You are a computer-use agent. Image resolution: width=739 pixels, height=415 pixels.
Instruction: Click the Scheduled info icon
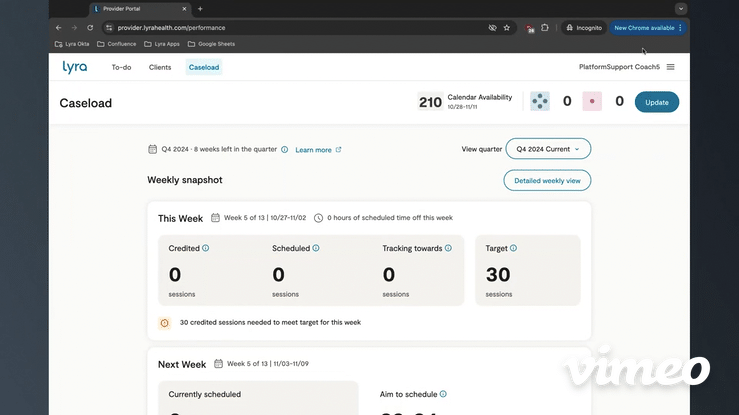pos(316,248)
